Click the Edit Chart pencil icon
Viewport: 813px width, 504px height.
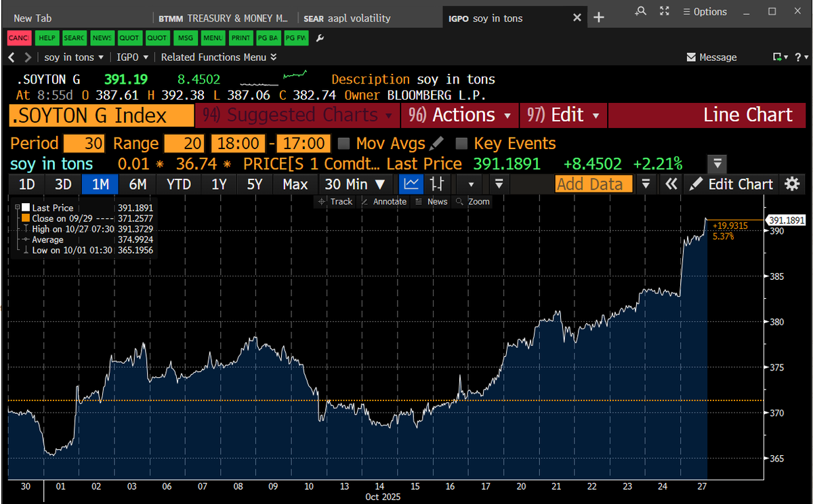[x=696, y=184]
